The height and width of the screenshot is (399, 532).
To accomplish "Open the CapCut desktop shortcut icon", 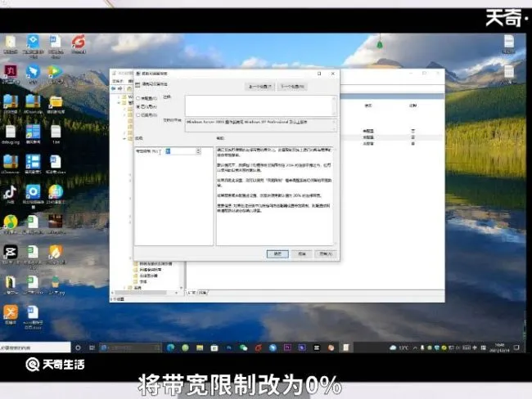I will [x=11, y=254].
